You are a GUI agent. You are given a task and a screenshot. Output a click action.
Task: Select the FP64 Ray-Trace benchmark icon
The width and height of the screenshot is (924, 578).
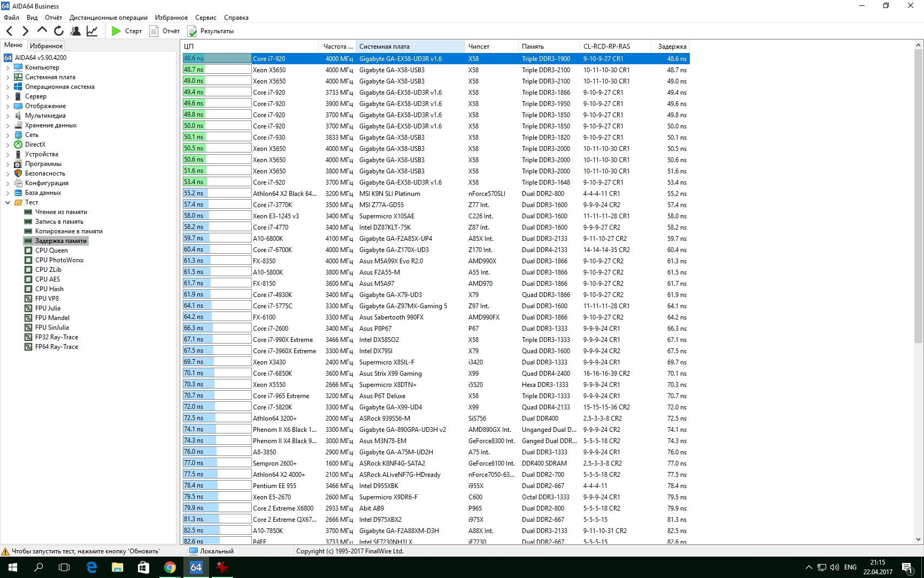pyautogui.click(x=28, y=347)
